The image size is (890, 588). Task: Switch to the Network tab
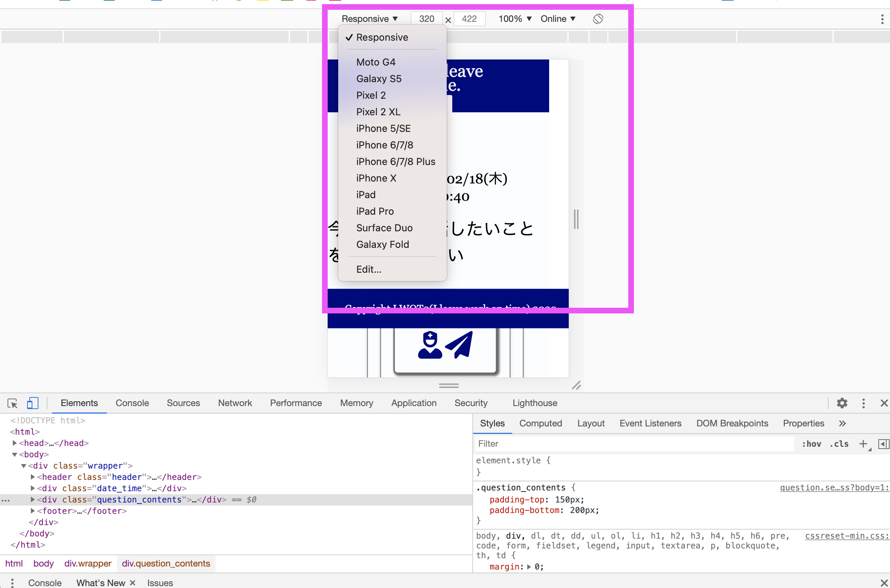235,403
